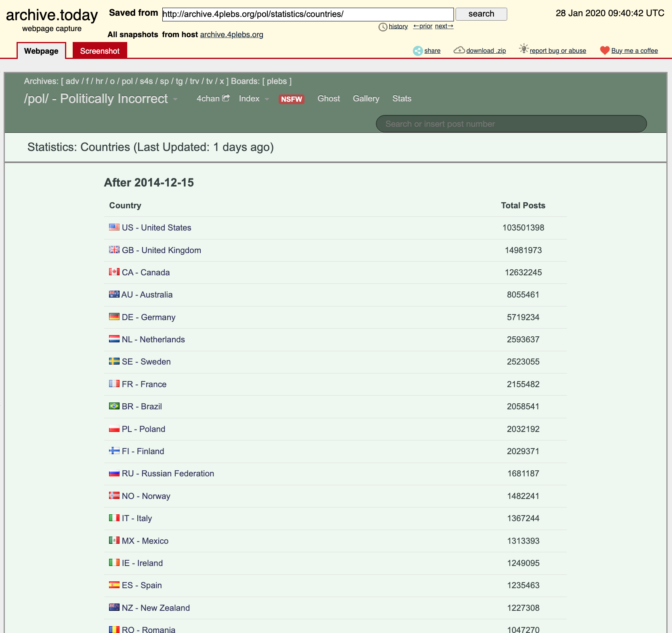This screenshot has height=633, width=672.
Task: Focus the saved-from URL input field
Action: [308, 14]
